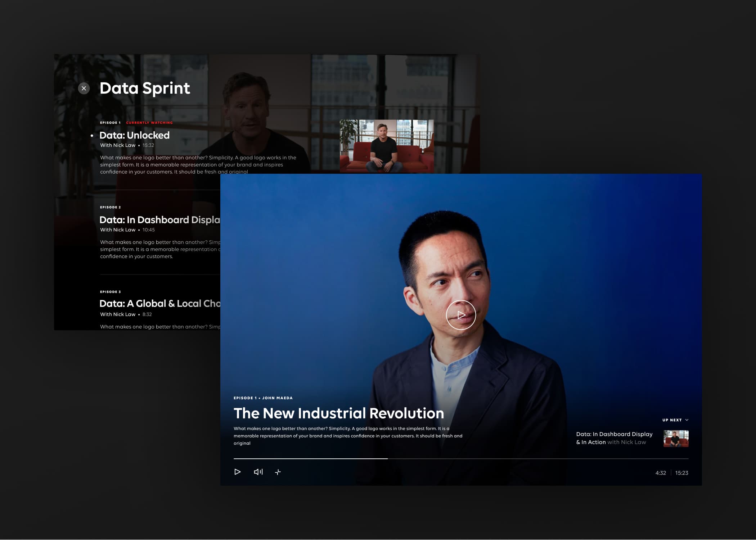Click the 15:23 total duration
The image size is (756, 540).
pos(681,473)
